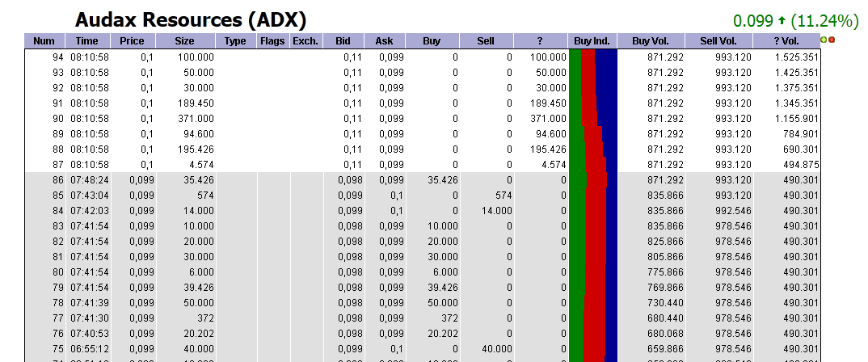Click Ask 0,1 in row 85
Image resolution: width=868 pixels, height=362 pixels.
[396, 196]
